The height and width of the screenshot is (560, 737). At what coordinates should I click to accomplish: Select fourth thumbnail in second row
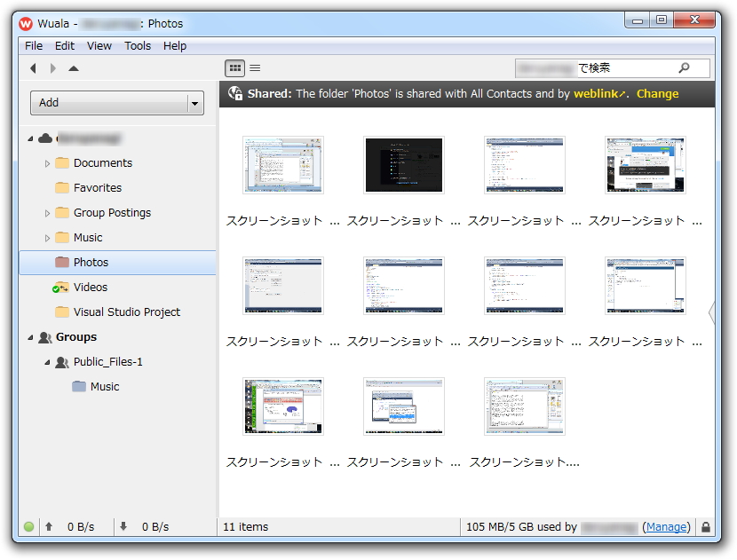tap(646, 286)
